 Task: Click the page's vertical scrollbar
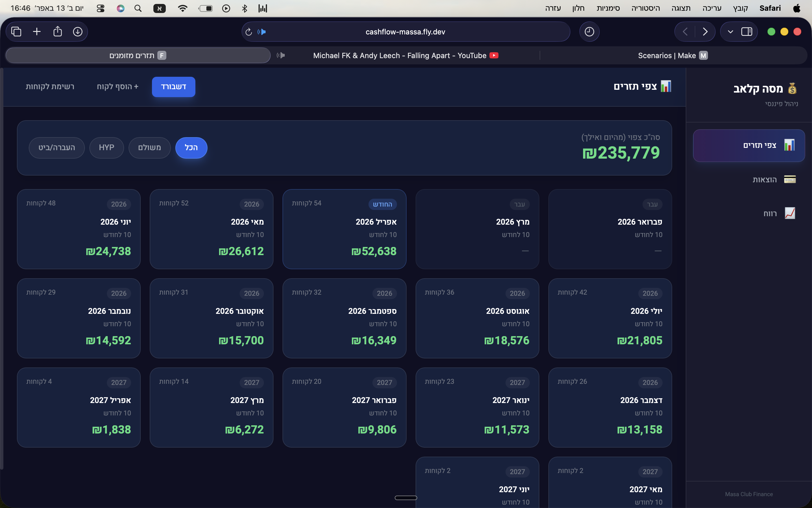(x=2, y=269)
